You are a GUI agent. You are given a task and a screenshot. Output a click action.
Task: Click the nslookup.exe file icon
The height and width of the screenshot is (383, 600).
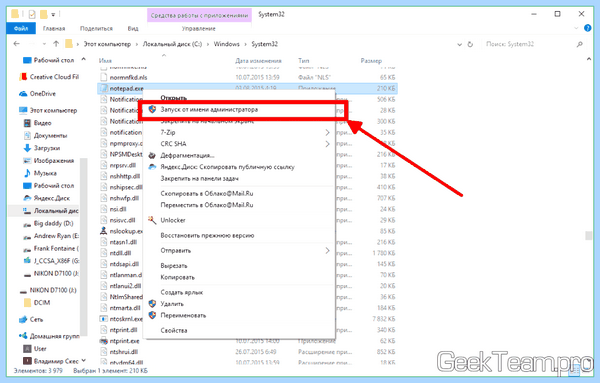(103, 231)
